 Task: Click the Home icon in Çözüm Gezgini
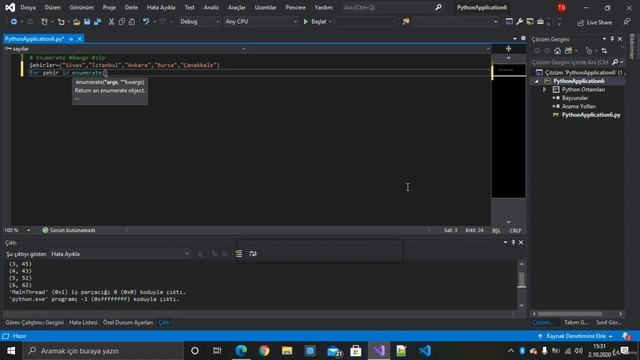point(558,51)
